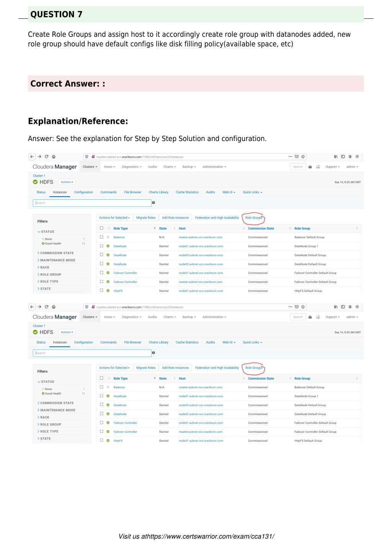Reload the page in the lower screenshot's browser
This screenshot has height=555, width=392.
click(47, 307)
